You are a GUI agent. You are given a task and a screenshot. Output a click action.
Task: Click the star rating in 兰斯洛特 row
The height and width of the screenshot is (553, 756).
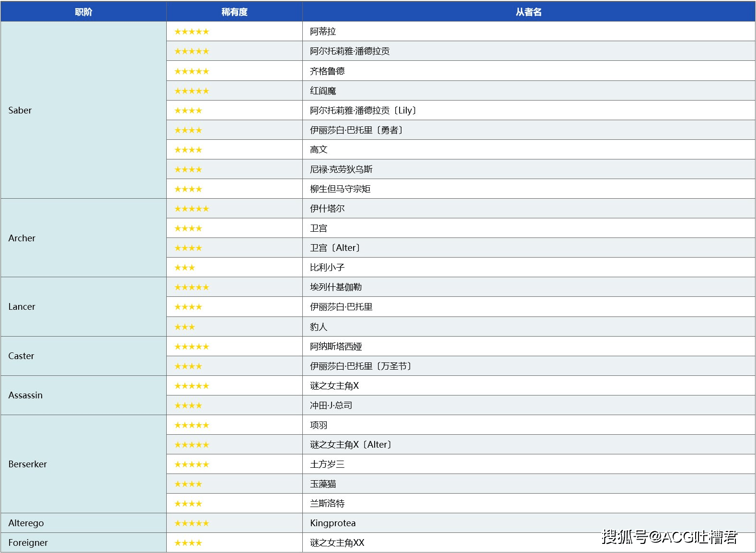188,503
